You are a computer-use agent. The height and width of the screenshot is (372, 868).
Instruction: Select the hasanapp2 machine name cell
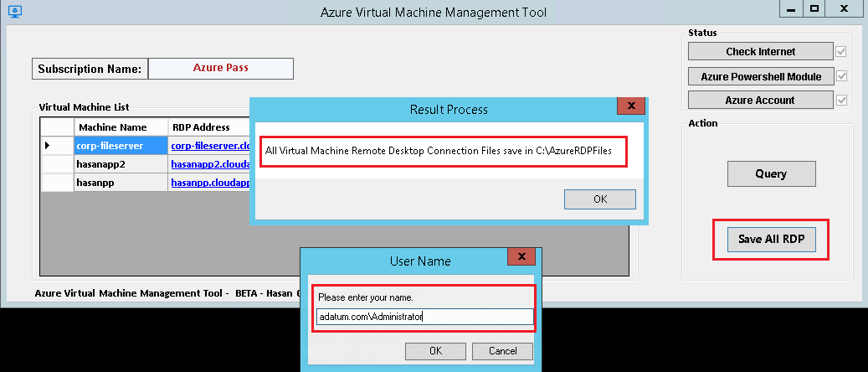(x=121, y=164)
